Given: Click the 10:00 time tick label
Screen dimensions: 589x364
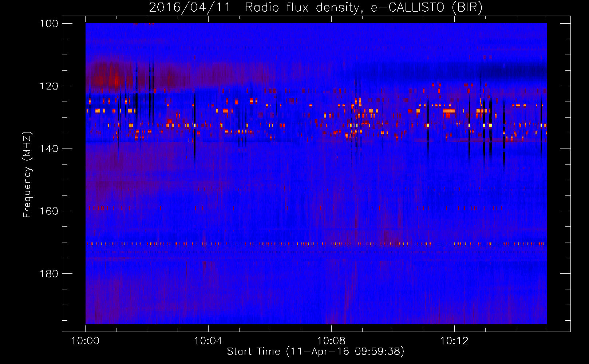Looking at the screenshot, I should coord(85,341).
